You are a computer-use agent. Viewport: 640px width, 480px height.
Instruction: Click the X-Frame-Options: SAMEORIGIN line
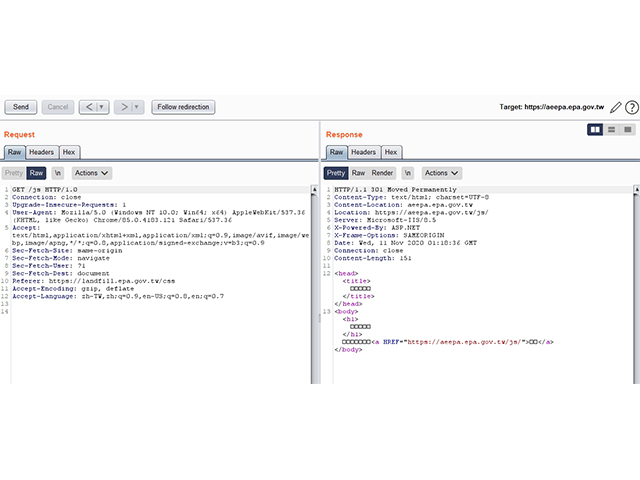[x=389, y=235]
